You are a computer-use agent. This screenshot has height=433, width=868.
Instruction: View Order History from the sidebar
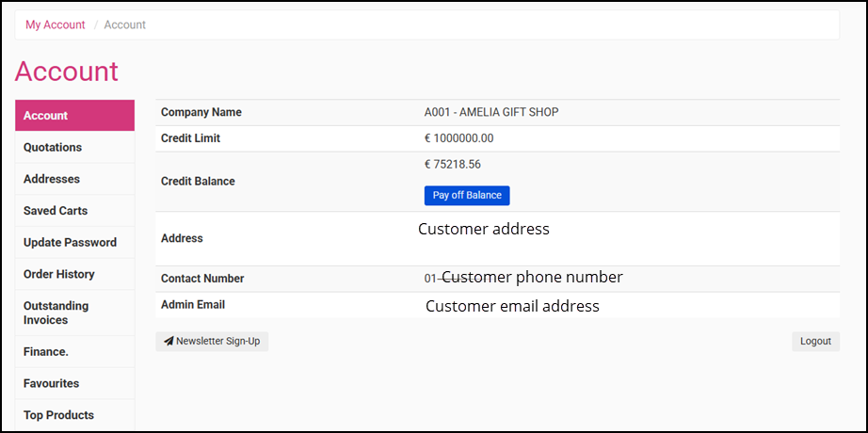pyautogui.click(x=59, y=274)
